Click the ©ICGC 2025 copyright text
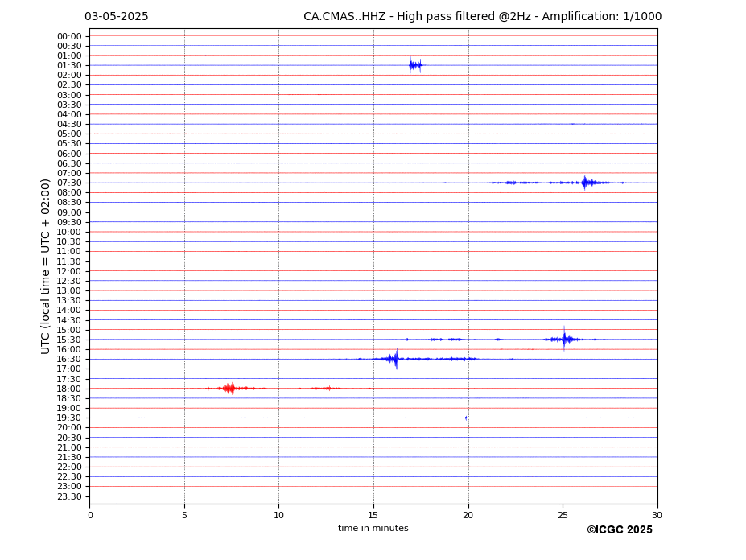This screenshot has width=746, height=560. [620, 530]
